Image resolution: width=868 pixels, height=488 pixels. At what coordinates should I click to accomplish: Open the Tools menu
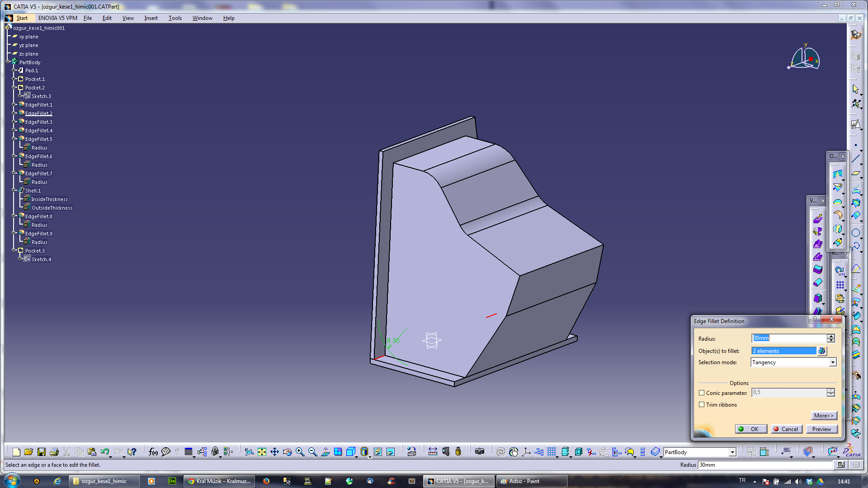pos(175,18)
